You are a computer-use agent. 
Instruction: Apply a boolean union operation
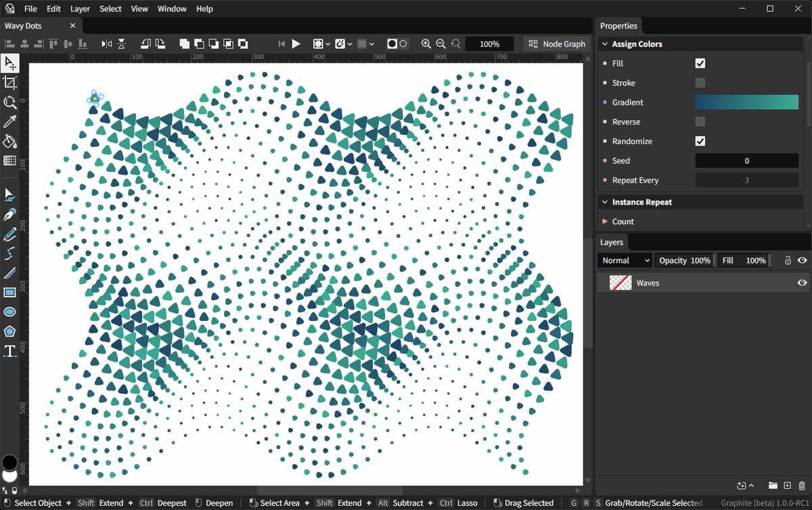pyautogui.click(x=185, y=43)
